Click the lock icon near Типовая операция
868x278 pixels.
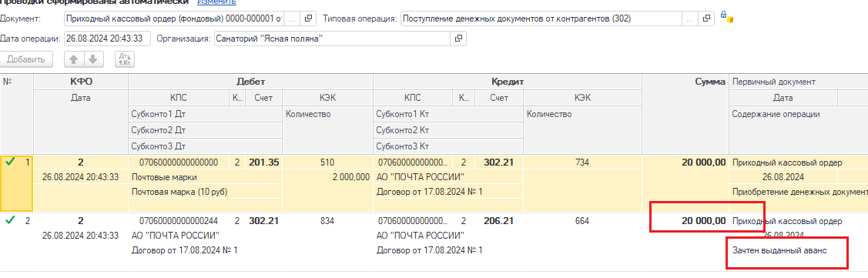tap(726, 17)
